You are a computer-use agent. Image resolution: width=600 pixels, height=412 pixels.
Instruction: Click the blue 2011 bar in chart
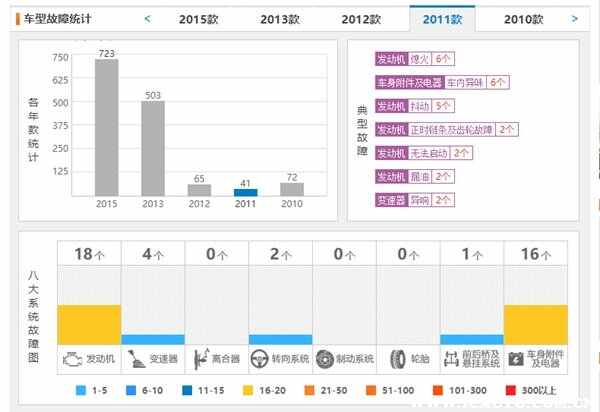[x=245, y=192]
